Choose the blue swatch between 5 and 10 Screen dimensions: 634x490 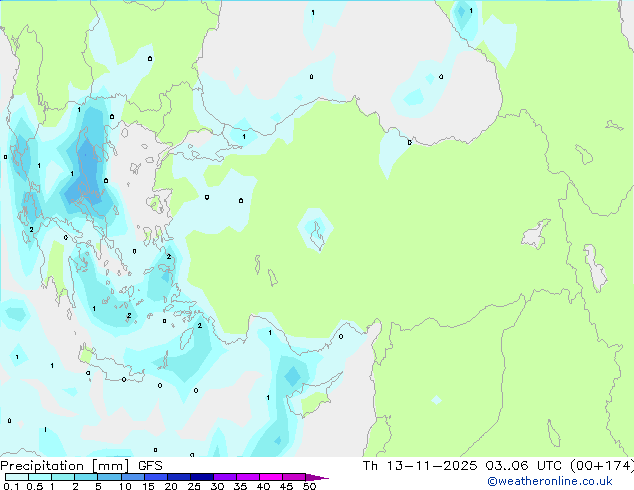tap(109, 477)
